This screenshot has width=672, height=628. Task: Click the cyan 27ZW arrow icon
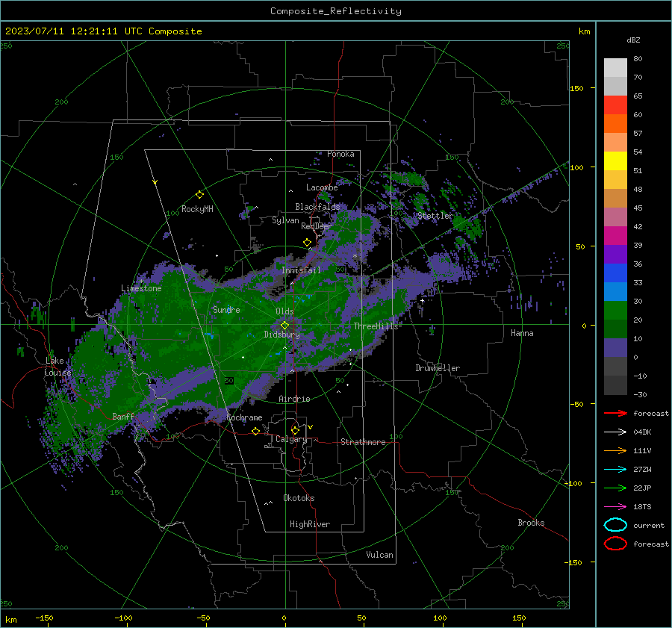[615, 470]
